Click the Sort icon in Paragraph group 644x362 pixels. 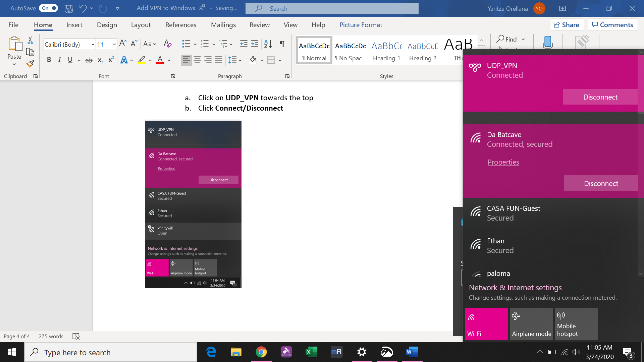pyautogui.click(x=268, y=44)
